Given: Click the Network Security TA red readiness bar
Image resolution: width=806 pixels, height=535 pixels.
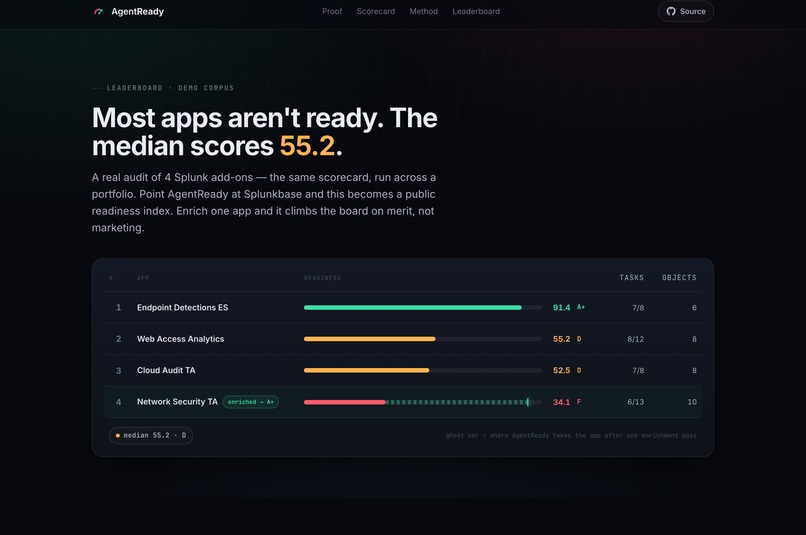Looking at the screenshot, I should coord(344,402).
